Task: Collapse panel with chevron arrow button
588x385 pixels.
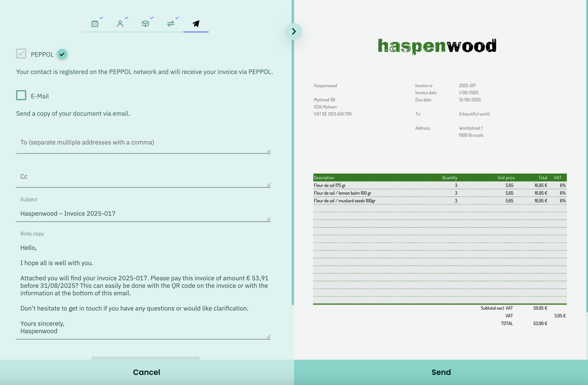Action: (x=294, y=31)
